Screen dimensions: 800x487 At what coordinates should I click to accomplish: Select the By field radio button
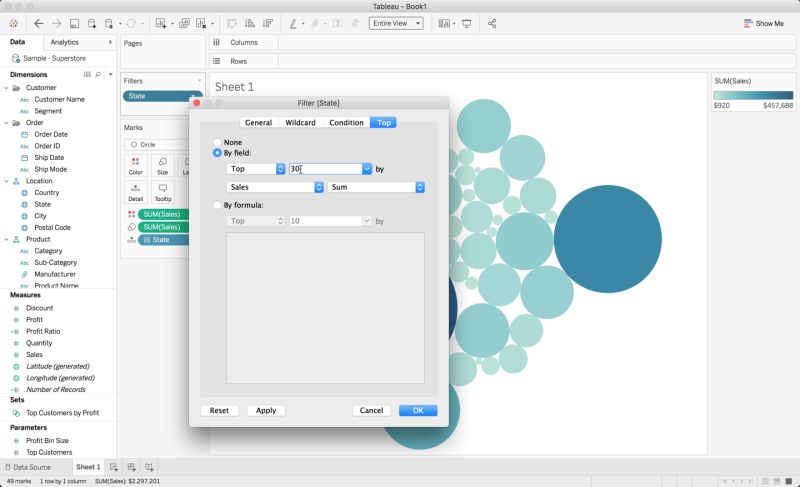click(x=217, y=153)
